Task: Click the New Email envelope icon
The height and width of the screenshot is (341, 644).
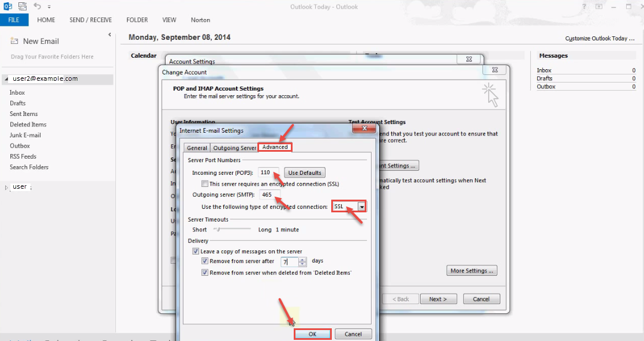Action: pyautogui.click(x=14, y=42)
